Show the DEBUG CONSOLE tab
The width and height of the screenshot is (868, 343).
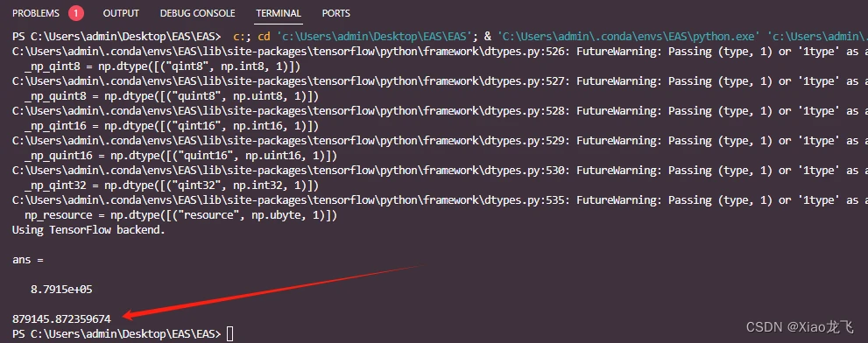pos(198,13)
